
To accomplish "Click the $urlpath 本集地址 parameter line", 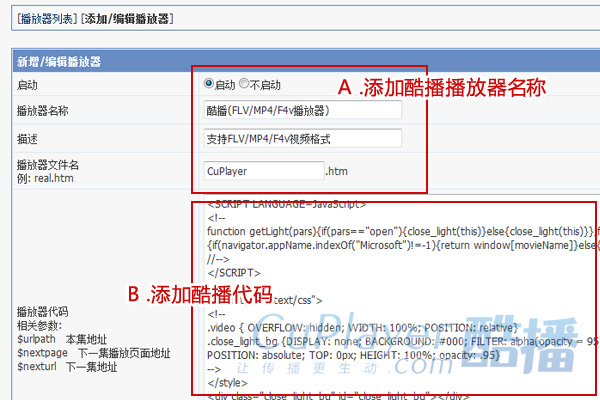I will [x=62, y=340].
